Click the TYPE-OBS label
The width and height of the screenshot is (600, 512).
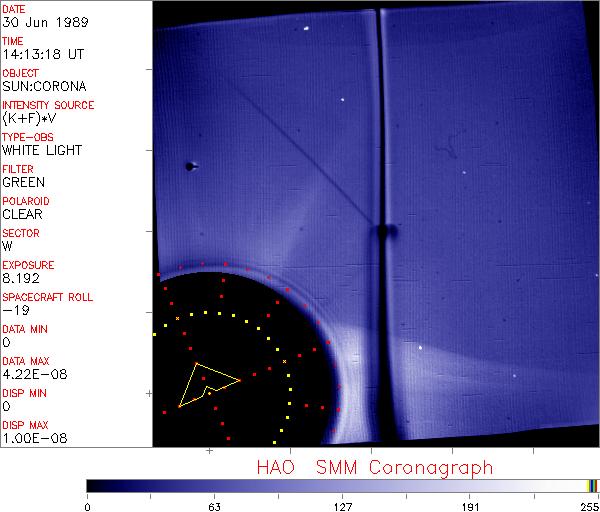pyautogui.click(x=28, y=137)
